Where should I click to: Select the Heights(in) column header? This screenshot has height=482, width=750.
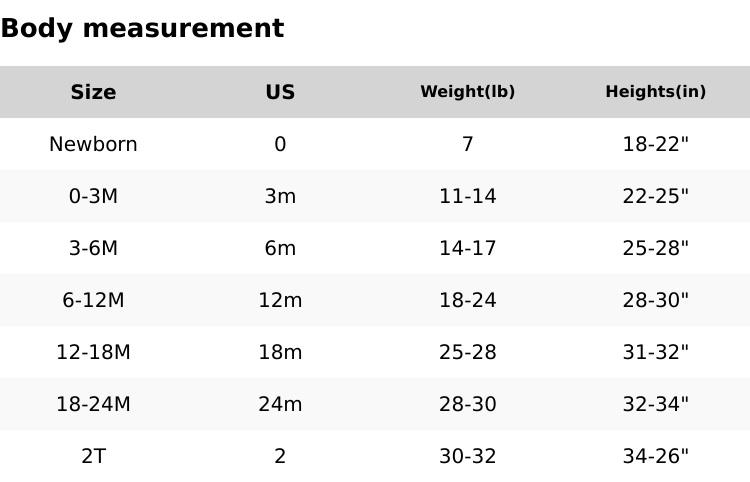pyautogui.click(x=655, y=92)
